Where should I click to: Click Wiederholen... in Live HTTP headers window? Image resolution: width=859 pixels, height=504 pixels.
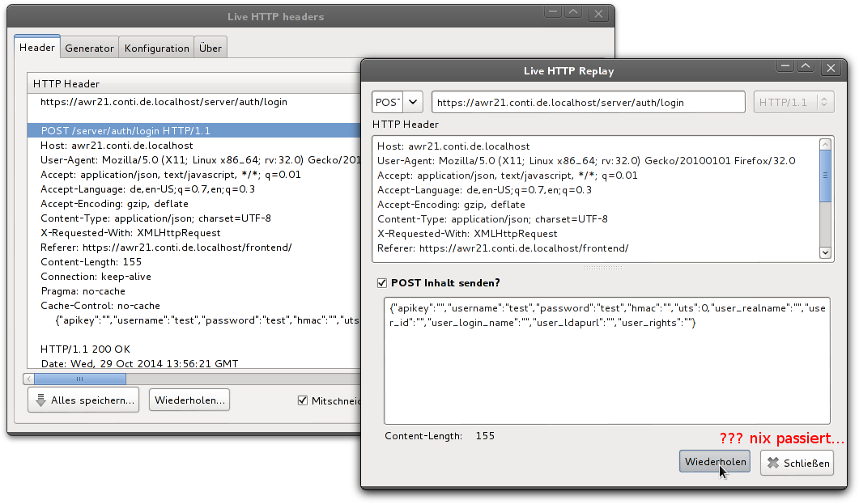click(x=189, y=400)
